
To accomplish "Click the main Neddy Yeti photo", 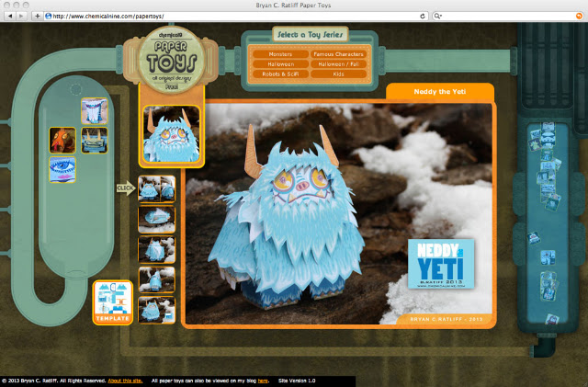I will coord(339,214).
